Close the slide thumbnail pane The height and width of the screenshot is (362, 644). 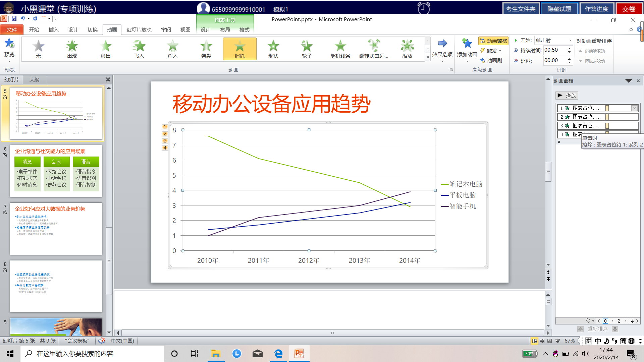point(108,79)
